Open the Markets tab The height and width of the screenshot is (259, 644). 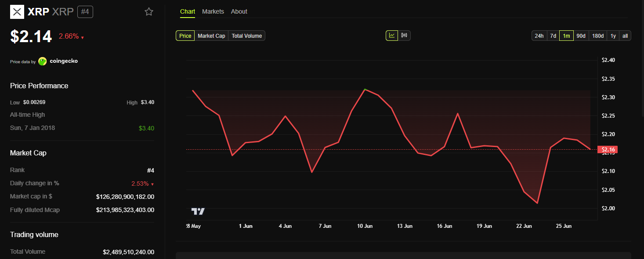point(213,11)
